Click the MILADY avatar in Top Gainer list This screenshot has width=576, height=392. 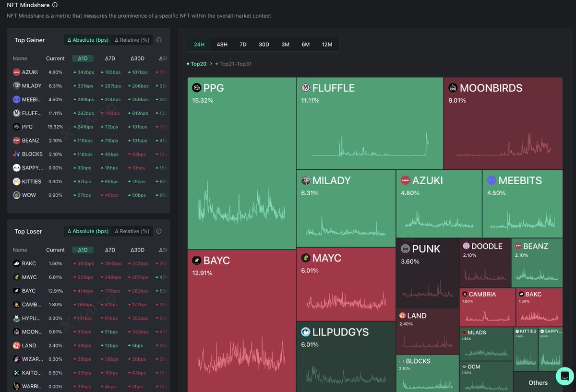coord(17,86)
